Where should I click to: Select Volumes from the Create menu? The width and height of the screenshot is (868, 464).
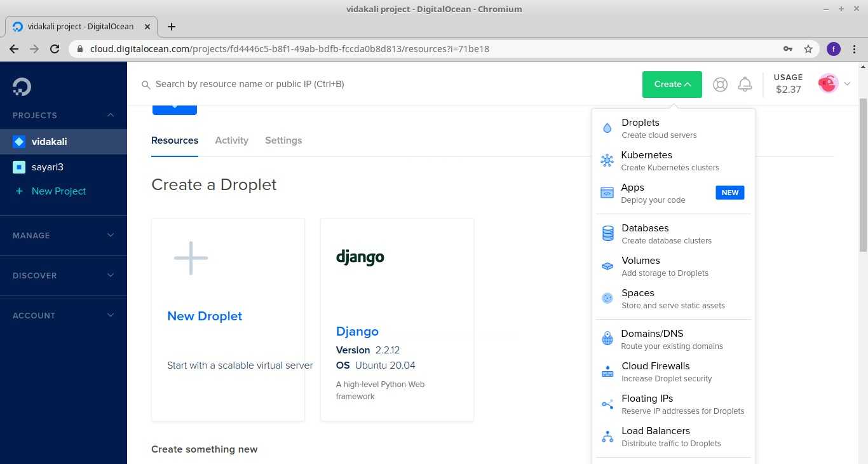(x=641, y=261)
